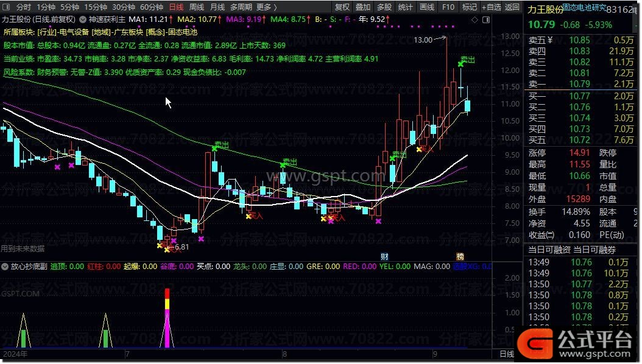Click the 买一 bid row price 10.77

[579, 96]
